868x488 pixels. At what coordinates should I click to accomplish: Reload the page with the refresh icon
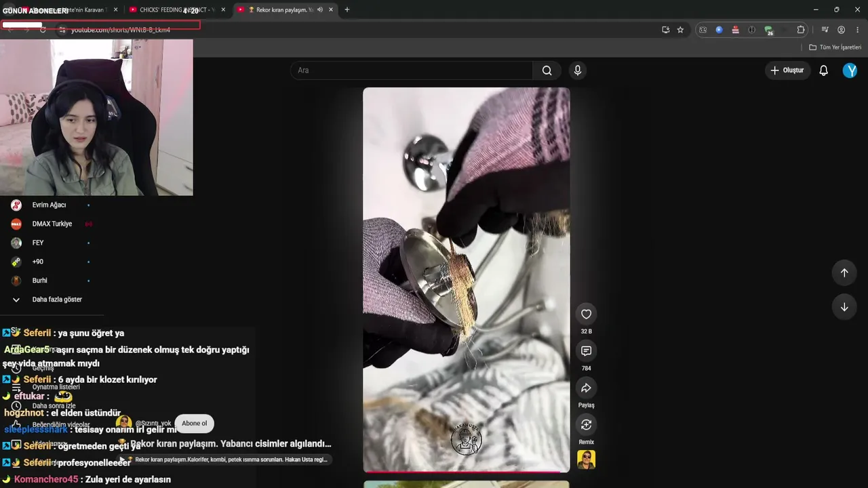(x=43, y=30)
